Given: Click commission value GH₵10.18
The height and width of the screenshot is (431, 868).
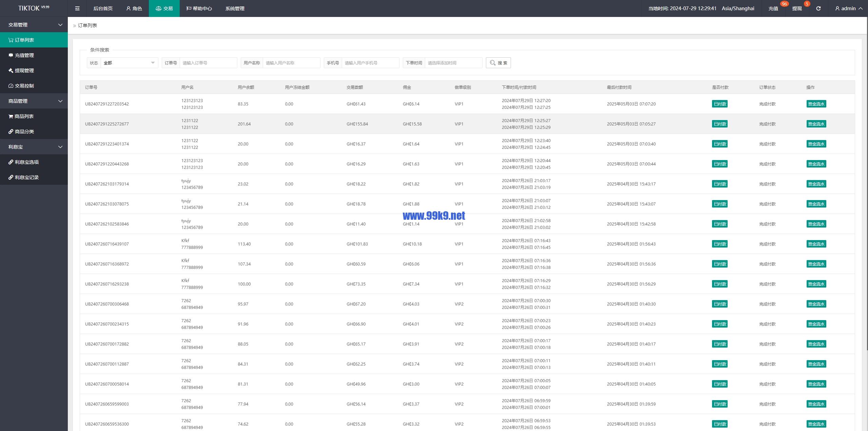Looking at the screenshot, I should [x=412, y=244].
